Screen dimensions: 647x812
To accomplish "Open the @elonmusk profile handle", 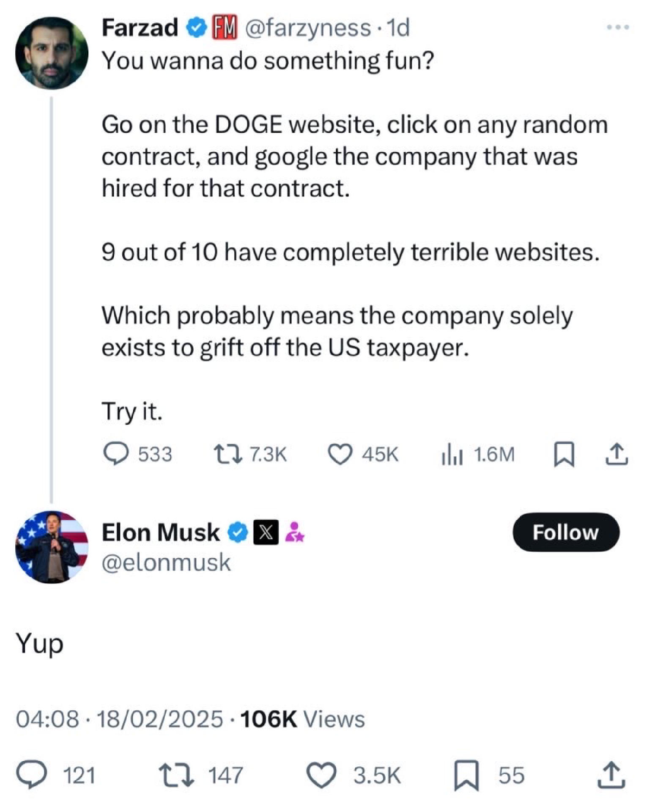I will click(x=166, y=563).
